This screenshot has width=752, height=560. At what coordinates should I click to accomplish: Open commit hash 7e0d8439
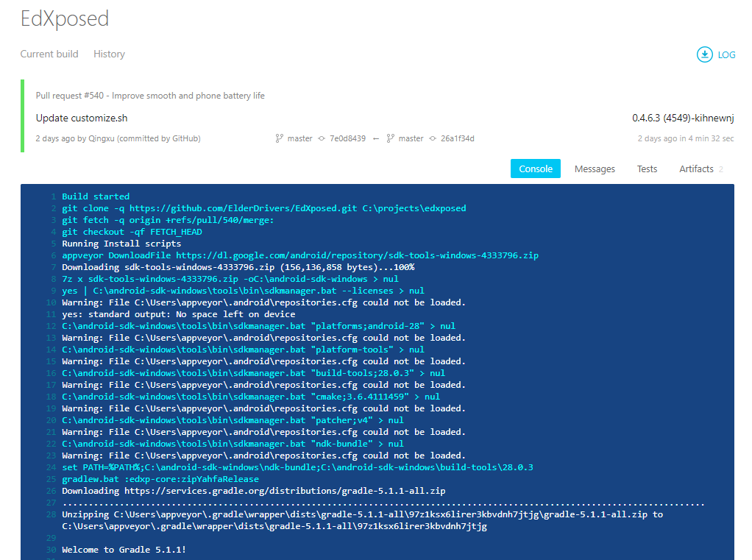pos(348,138)
